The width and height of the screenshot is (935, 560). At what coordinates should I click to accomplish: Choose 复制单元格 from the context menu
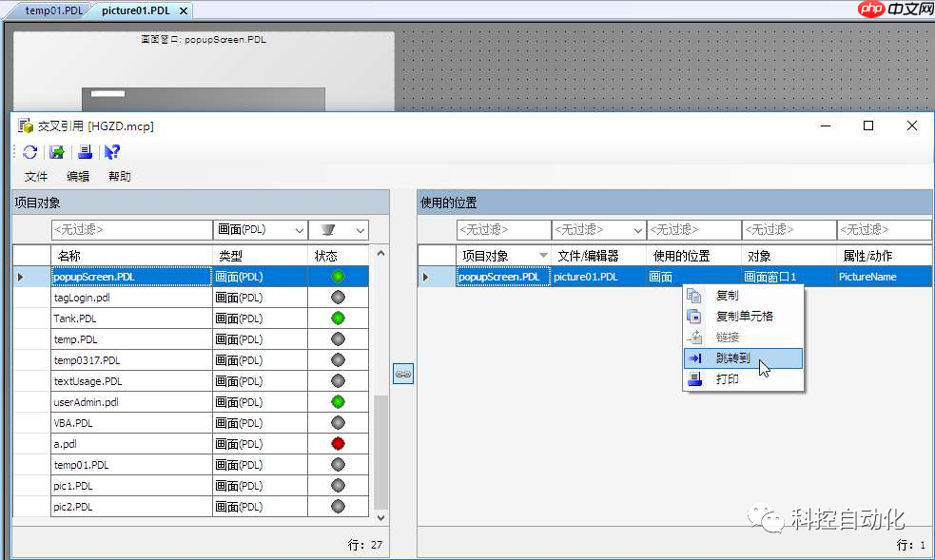point(743,317)
